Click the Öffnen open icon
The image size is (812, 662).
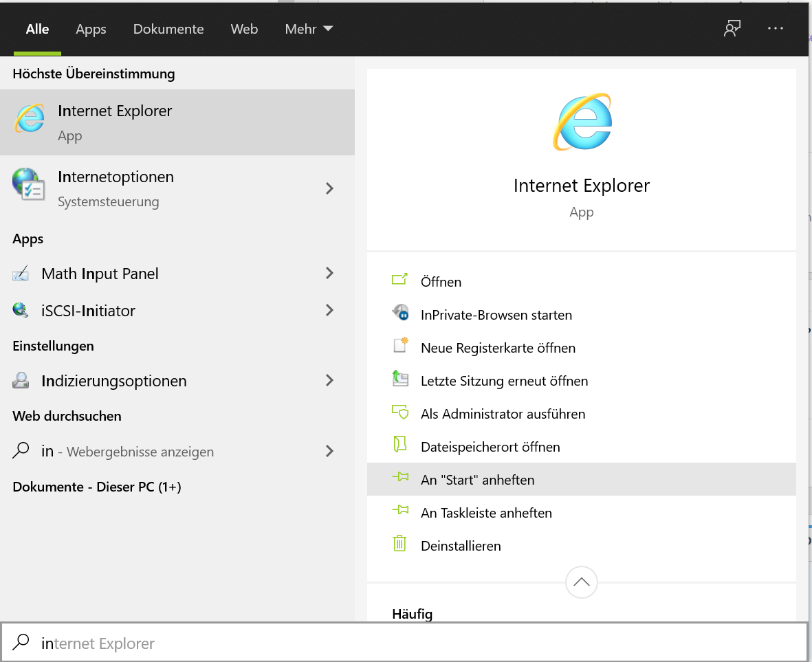coord(399,280)
